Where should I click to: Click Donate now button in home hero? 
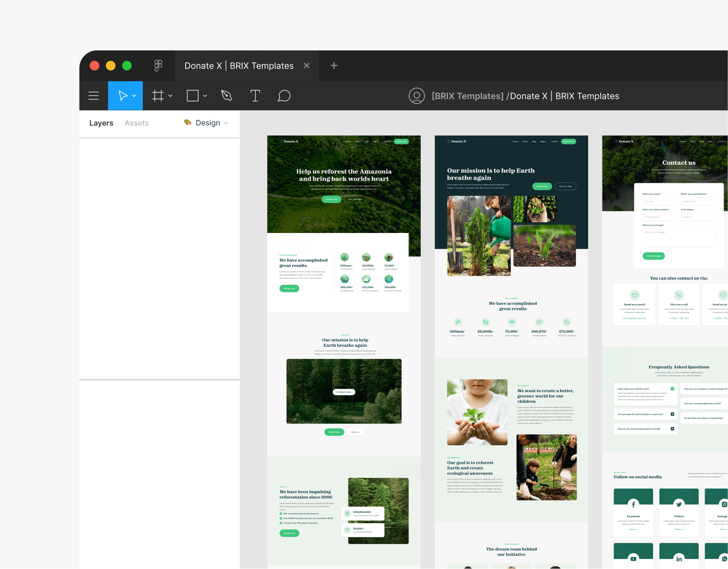tap(331, 199)
